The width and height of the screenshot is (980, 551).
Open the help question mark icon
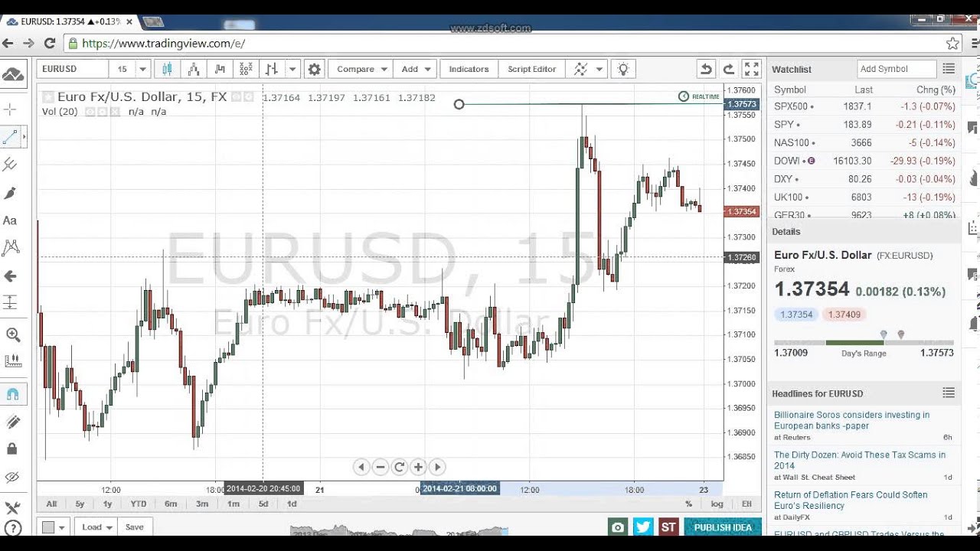[x=13, y=529]
